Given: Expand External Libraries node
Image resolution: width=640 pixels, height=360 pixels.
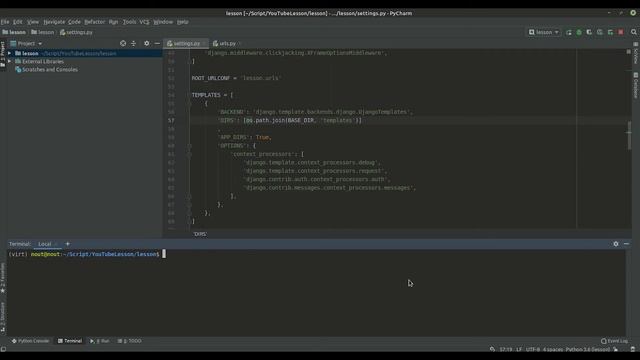Looking at the screenshot, I should pyautogui.click(x=9, y=61).
